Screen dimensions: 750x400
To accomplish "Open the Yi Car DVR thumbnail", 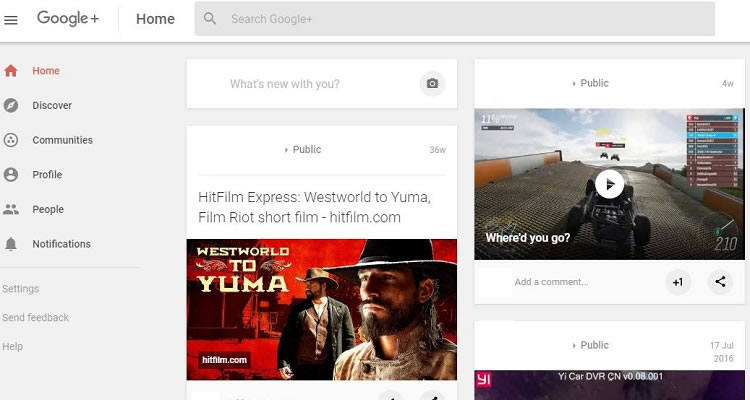I will click(x=609, y=385).
